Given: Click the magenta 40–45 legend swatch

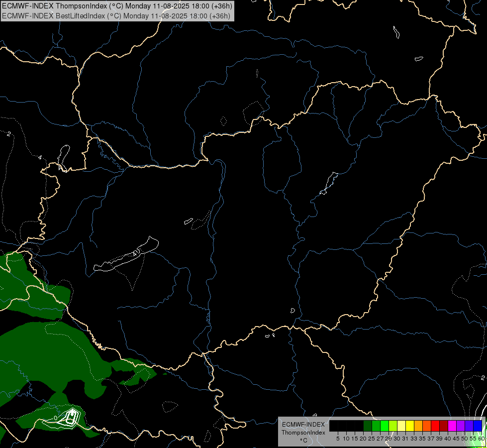Looking at the screenshot, I should point(452,426).
